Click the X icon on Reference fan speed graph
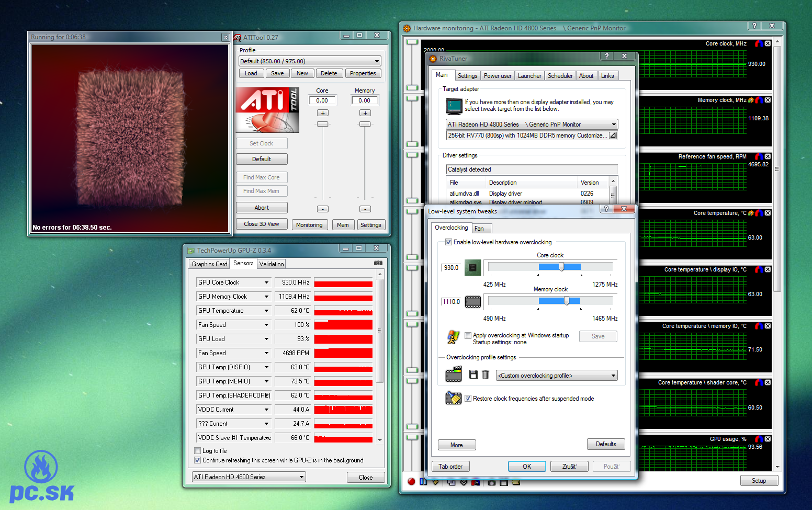 (768, 156)
